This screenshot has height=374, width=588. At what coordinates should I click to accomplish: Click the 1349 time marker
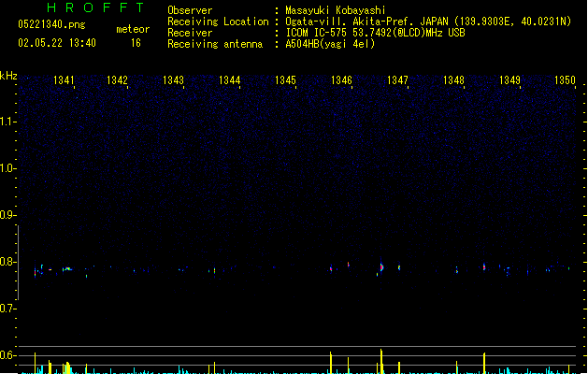(510, 80)
